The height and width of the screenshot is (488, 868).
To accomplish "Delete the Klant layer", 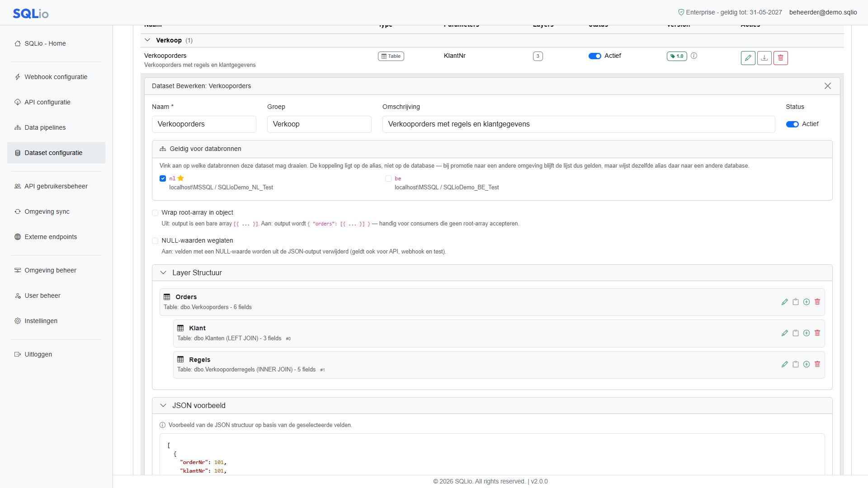I will click(817, 333).
